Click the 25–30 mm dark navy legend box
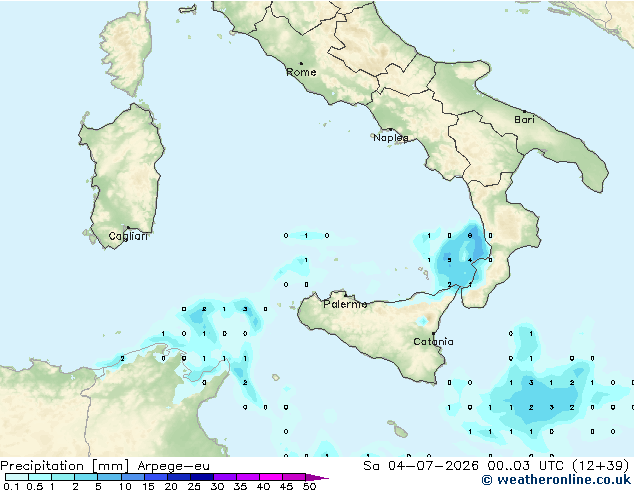The width and height of the screenshot is (634, 490). pyautogui.click(x=202, y=477)
